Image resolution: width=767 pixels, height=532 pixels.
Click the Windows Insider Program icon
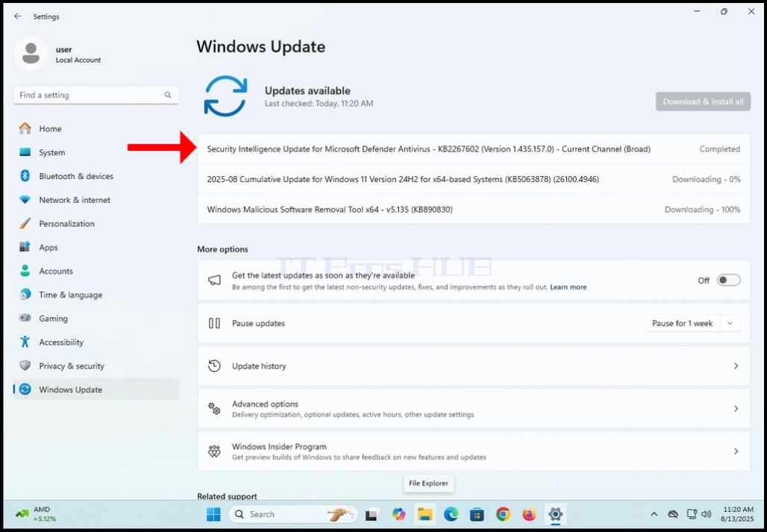coord(214,451)
